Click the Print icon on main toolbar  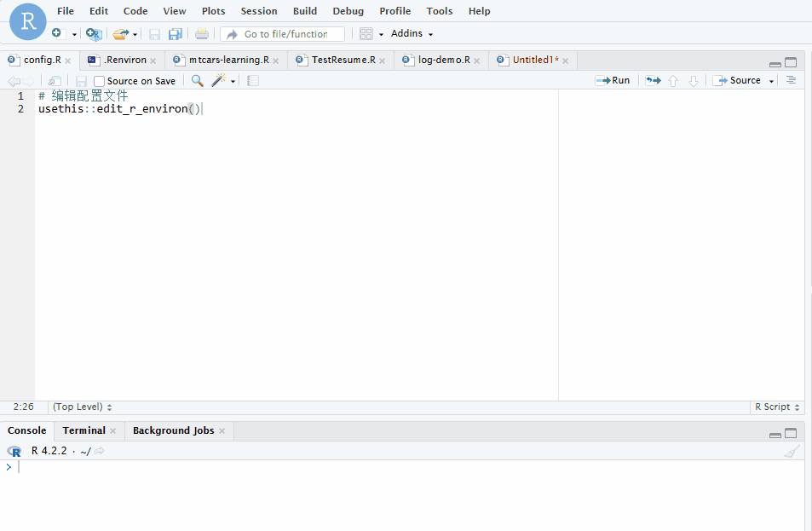tap(202, 33)
